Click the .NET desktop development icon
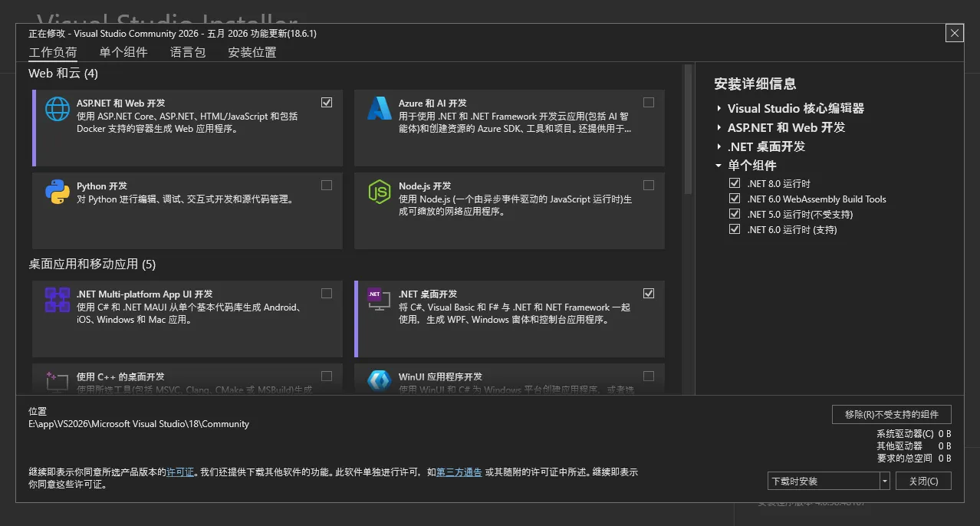Screen dimensions: 980x526 [x=380, y=300]
